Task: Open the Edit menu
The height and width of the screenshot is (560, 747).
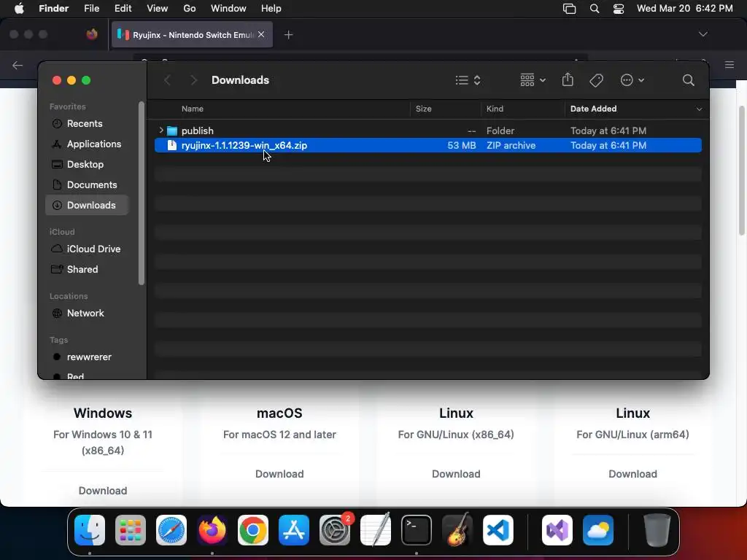Action: [x=123, y=9]
